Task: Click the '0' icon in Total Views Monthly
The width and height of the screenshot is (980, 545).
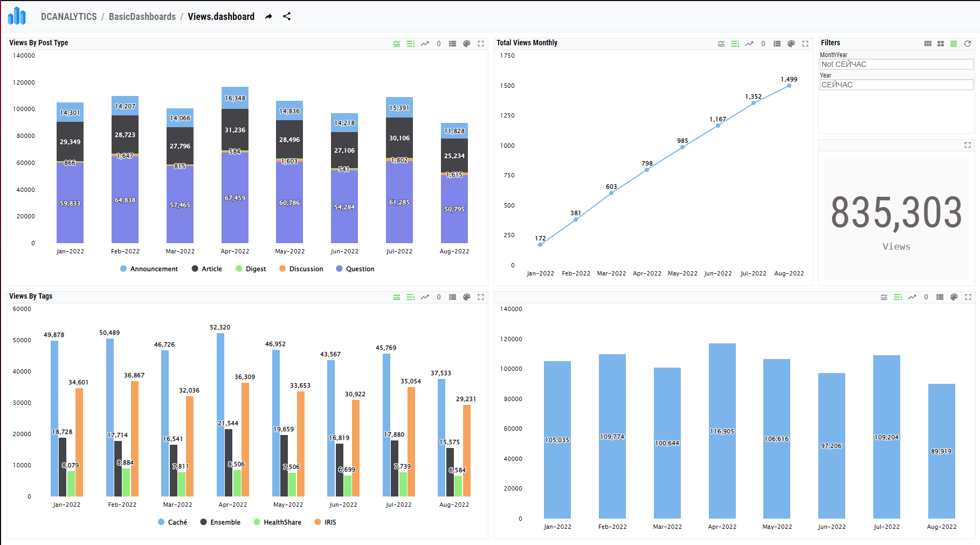Action: (763, 44)
